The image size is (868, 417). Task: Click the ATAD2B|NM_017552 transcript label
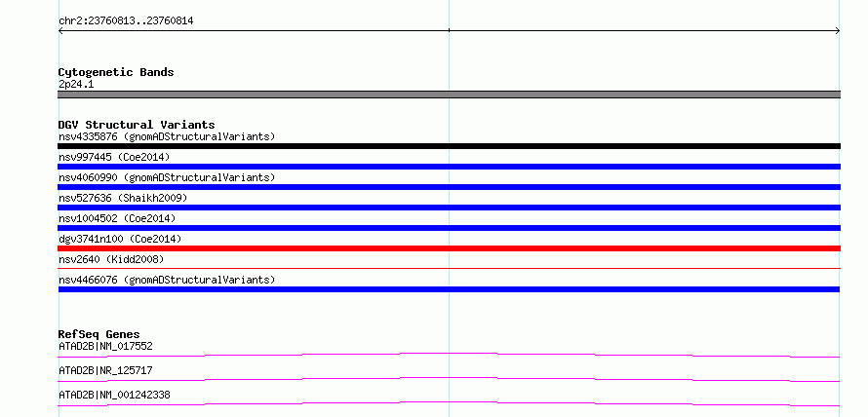[105, 346]
